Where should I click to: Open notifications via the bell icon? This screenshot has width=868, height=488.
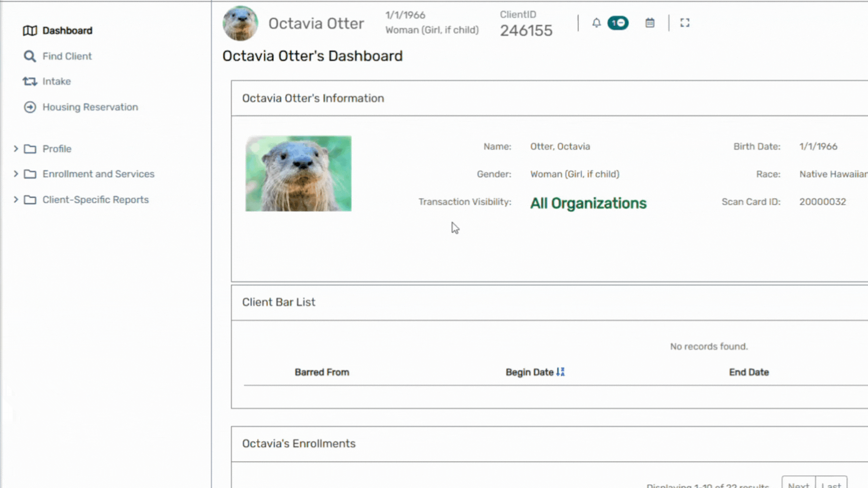[596, 23]
